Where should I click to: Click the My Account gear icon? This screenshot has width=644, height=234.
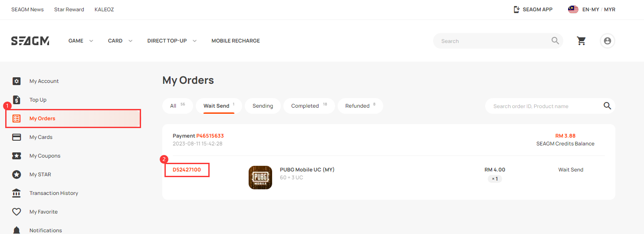[16, 81]
